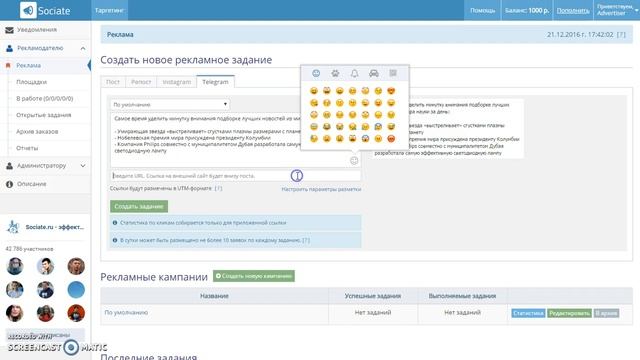Collapse the Рекламодателю menu chevron
Viewport: 640px width, 360px height.
[x=83, y=48]
